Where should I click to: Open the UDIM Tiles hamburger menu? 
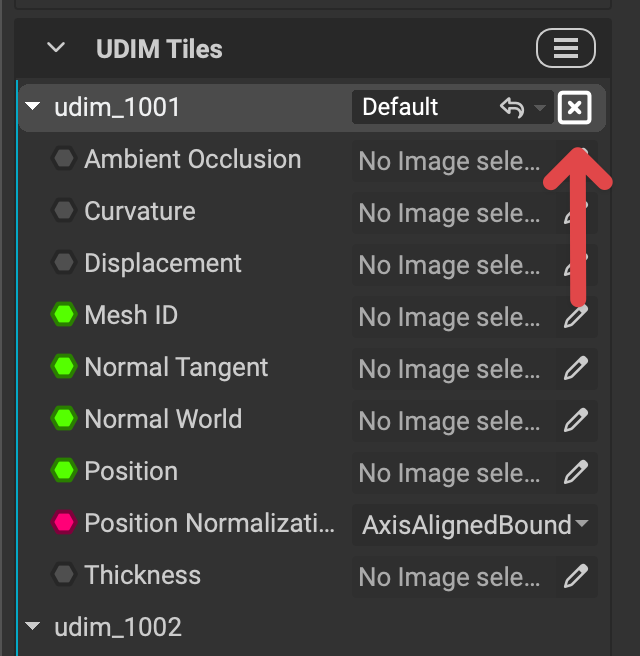pyautogui.click(x=566, y=48)
